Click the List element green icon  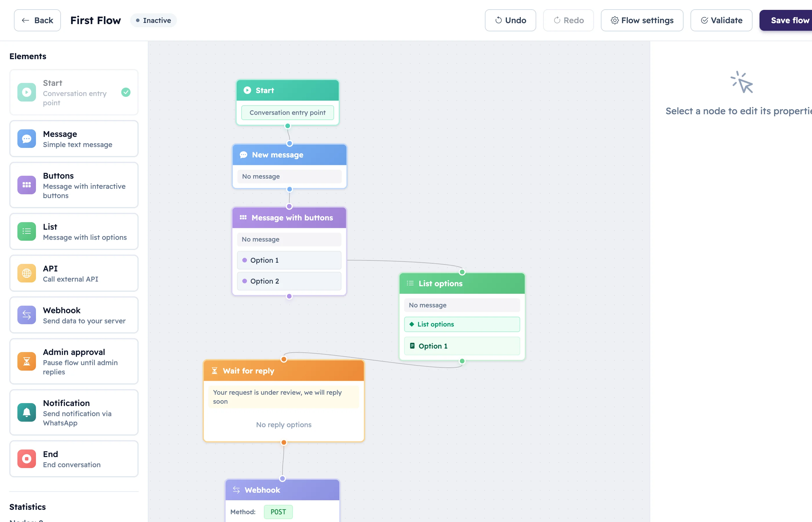point(26,231)
